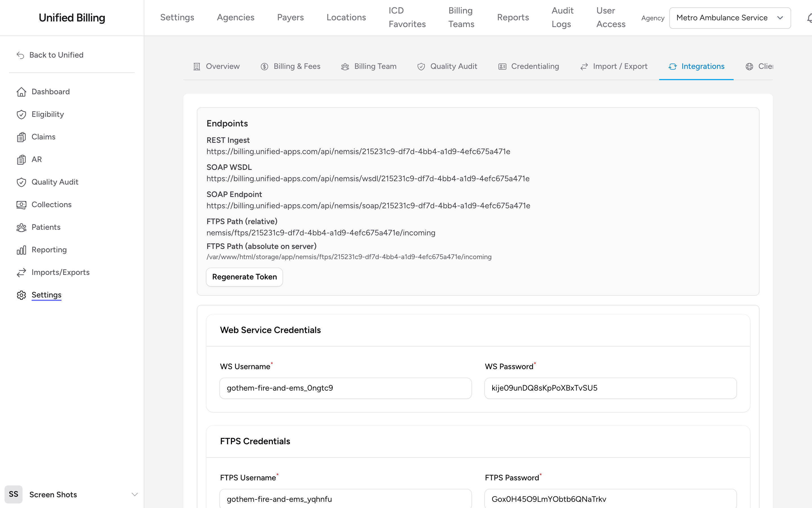Click the Regenerate Token button

pos(244,277)
